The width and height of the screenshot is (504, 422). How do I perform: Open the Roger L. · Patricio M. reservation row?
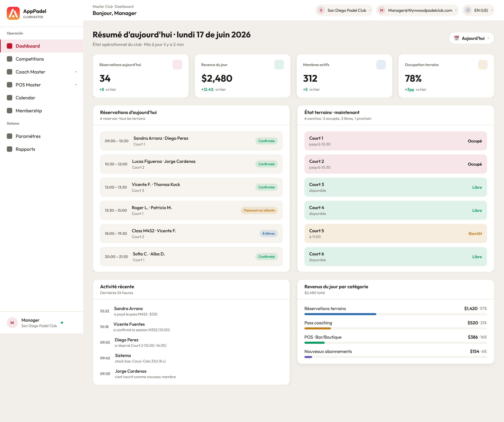[x=191, y=210]
